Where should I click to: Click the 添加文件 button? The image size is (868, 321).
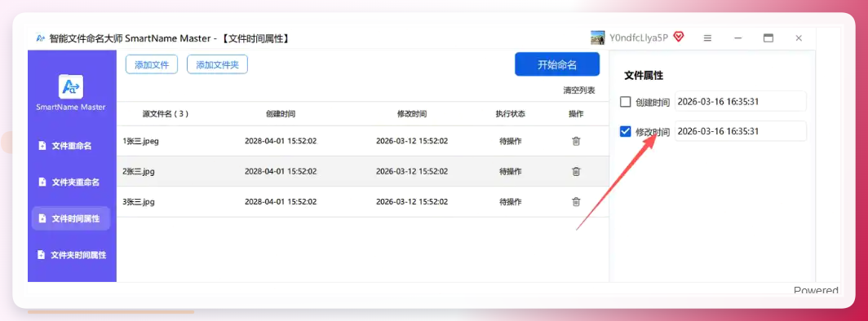click(152, 64)
